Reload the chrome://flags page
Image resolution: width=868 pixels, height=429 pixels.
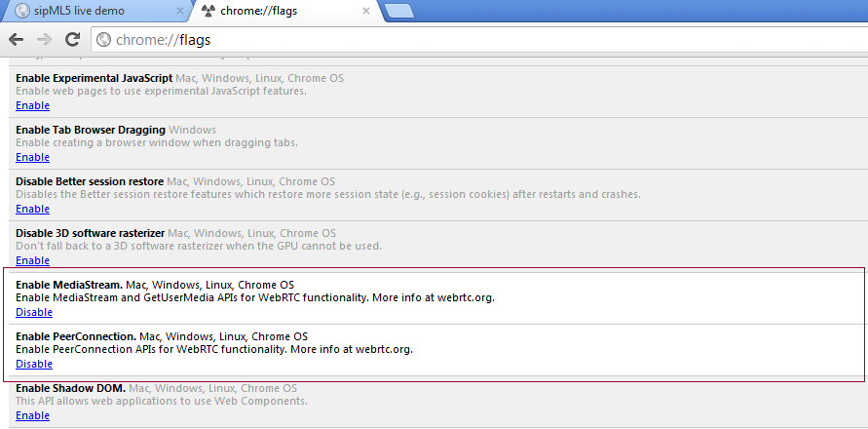pos(72,40)
